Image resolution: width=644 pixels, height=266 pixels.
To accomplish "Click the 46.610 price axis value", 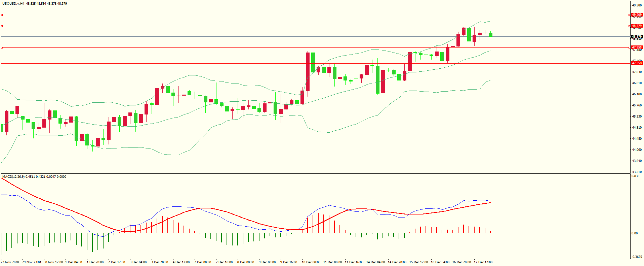I will pyautogui.click(x=637, y=83).
